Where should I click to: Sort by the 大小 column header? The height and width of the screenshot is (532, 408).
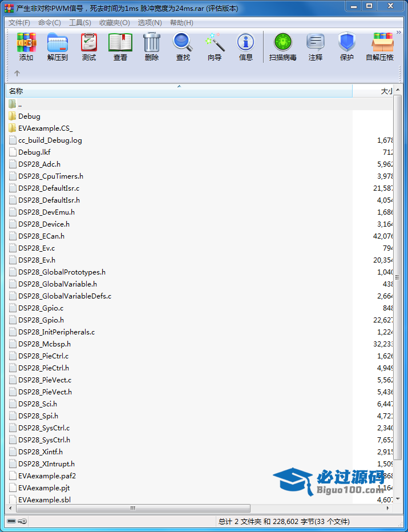pos(373,91)
